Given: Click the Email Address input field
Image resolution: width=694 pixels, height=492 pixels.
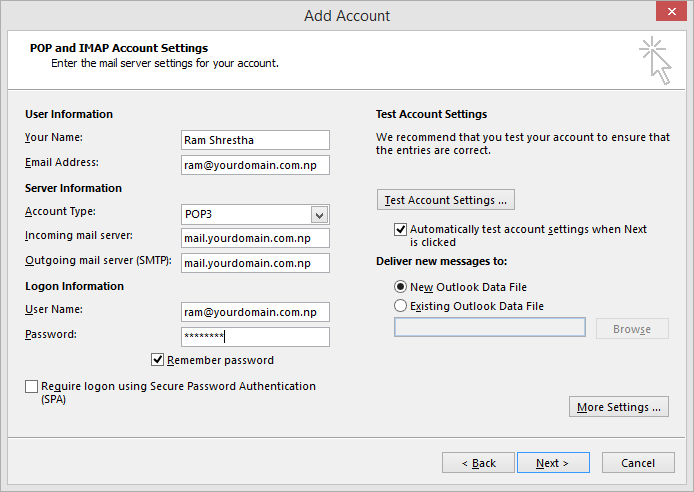Looking at the screenshot, I should tap(255, 165).
